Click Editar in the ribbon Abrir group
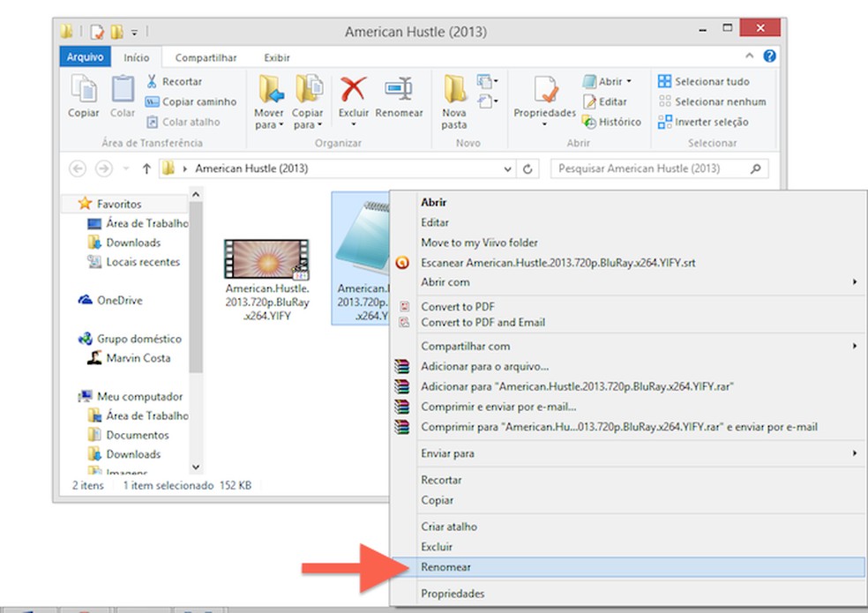Viewport: 868px width, 613px height. click(605, 102)
